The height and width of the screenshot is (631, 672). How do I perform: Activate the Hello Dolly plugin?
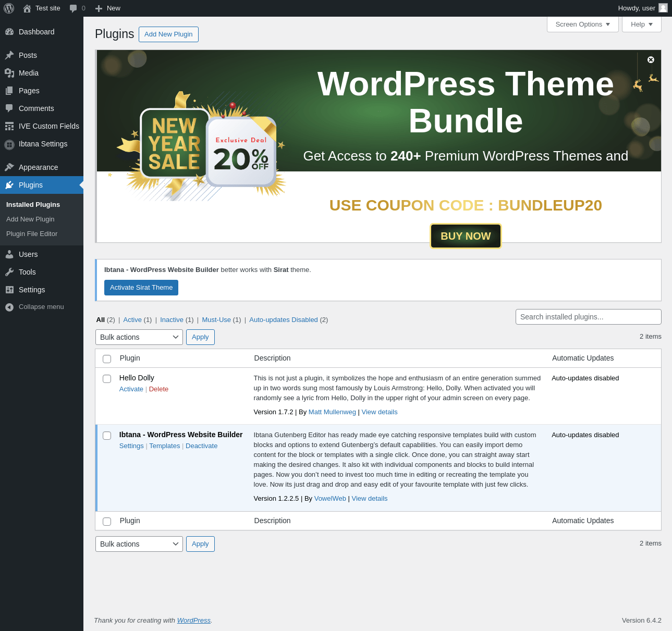point(131,389)
